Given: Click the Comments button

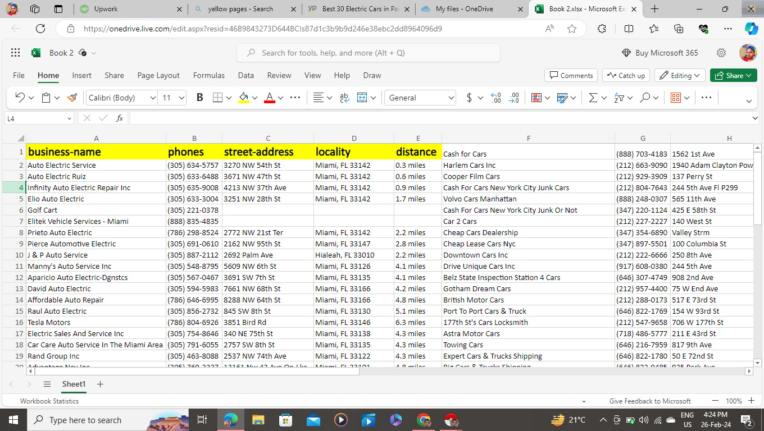Looking at the screenshot, I should click(571, 75).
